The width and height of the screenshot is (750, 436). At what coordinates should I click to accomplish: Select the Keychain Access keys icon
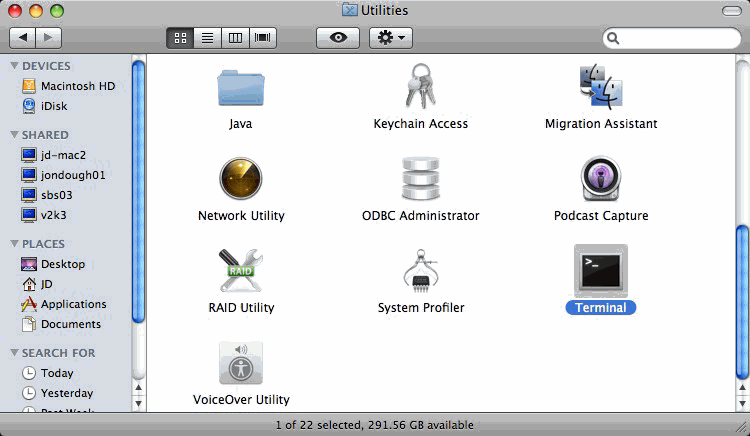click(x=420, y=86)
